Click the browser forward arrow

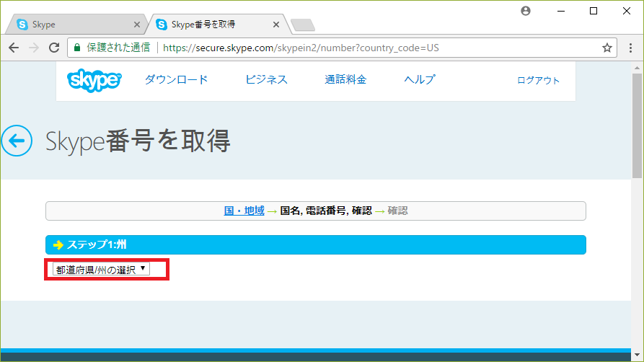point(34,48)
